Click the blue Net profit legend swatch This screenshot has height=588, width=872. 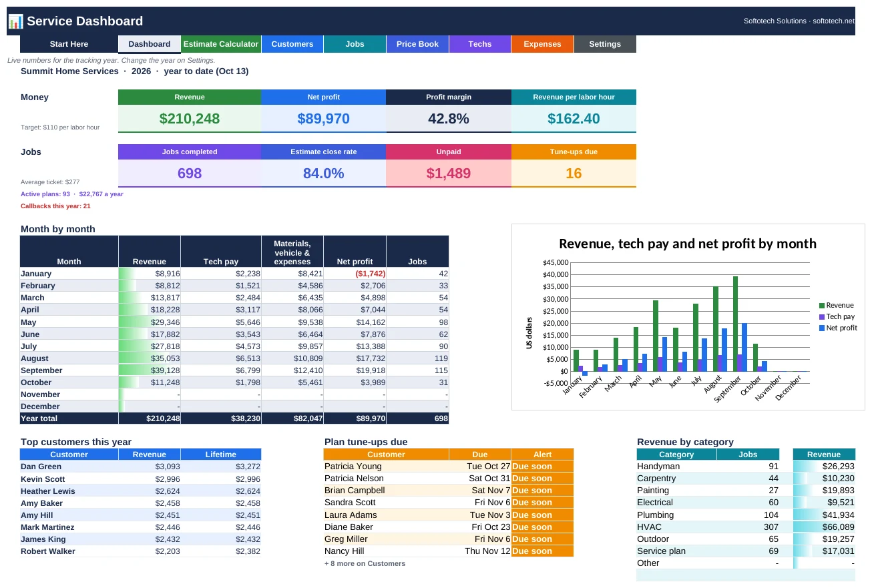822,328
